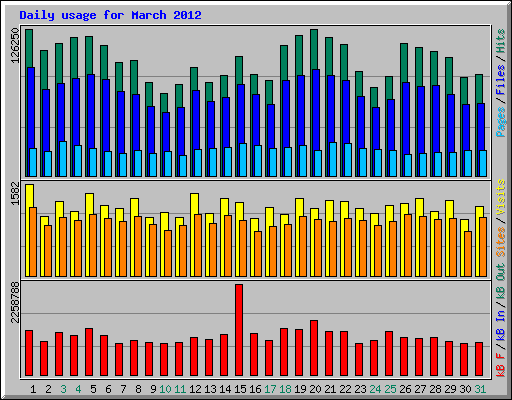Click the orange sites bar for day 30
This screenshot has width=512, height=400.
(468, 254)
